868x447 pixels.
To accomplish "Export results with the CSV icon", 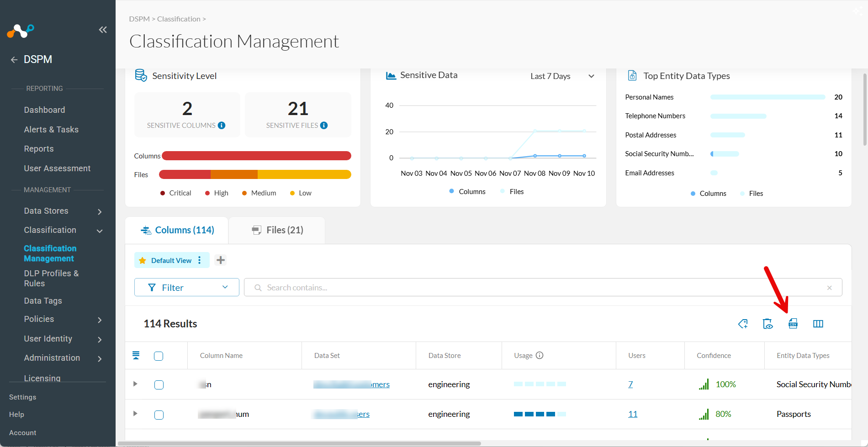I will click(793, 324).
